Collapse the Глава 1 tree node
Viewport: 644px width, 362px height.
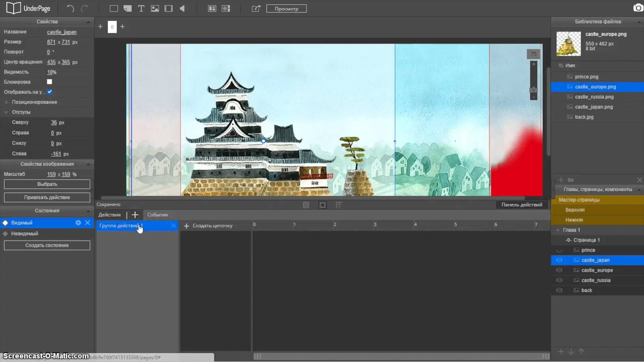coord(558,230)
